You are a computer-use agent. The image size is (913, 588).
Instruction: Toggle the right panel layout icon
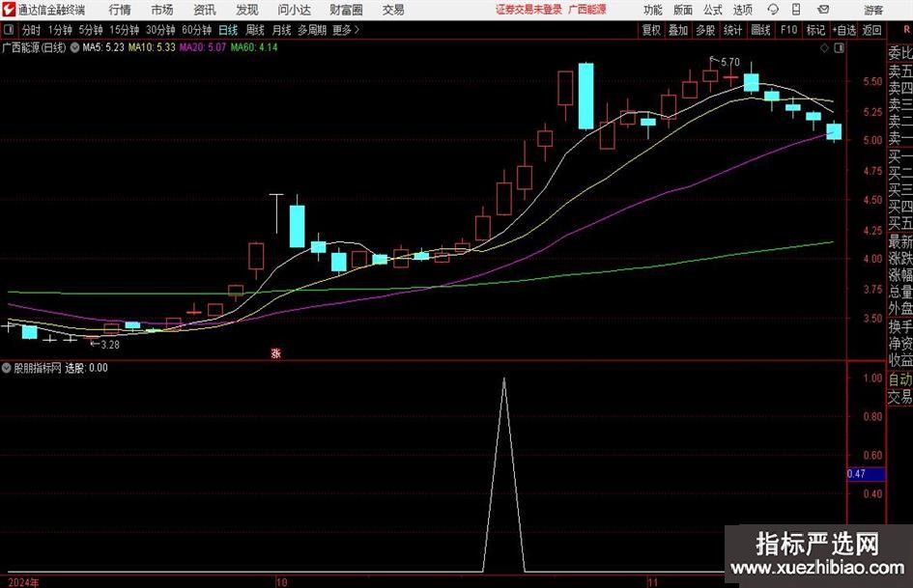pos(839,48)
